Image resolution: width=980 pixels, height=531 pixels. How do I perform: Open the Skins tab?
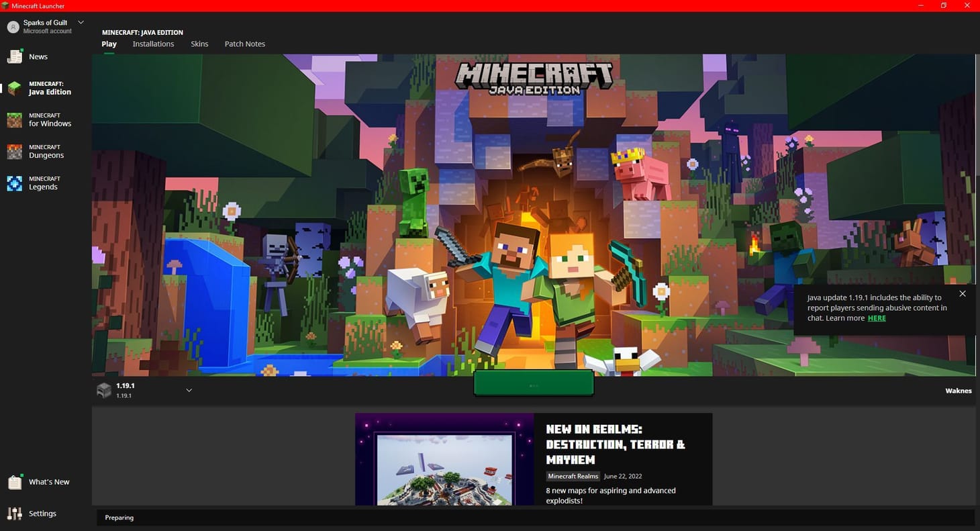pyautogui.click(x=199, y=44)
